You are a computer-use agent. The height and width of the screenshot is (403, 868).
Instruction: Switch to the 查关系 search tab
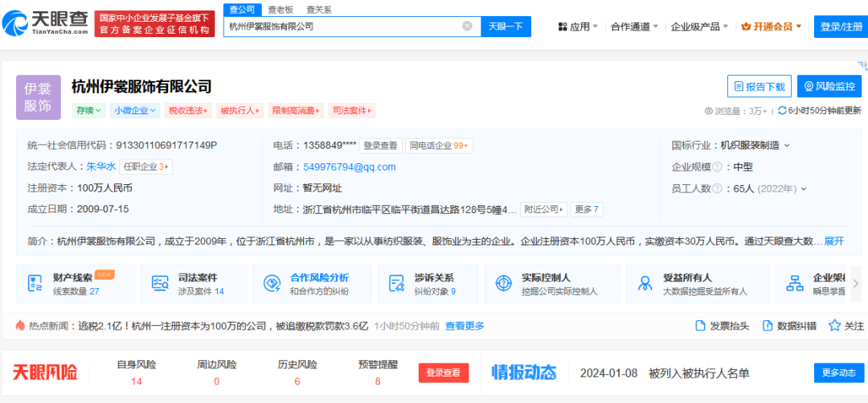click(x=319, y=10)
